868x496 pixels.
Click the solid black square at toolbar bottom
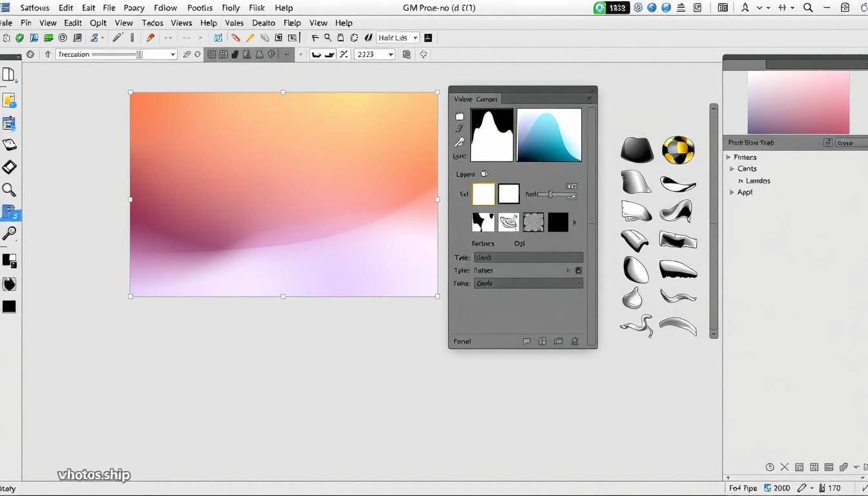tap(9, 306)
